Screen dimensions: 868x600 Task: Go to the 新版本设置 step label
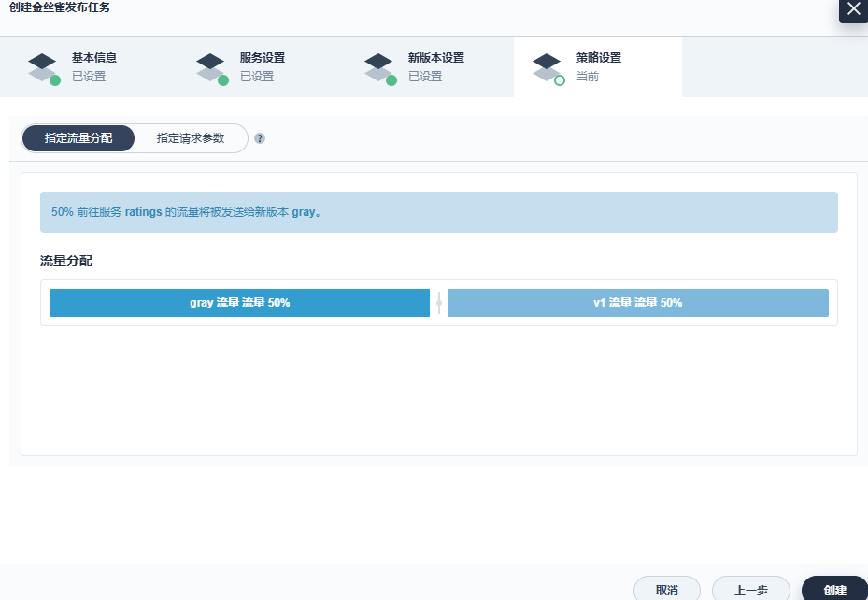(x=436, y=58)
